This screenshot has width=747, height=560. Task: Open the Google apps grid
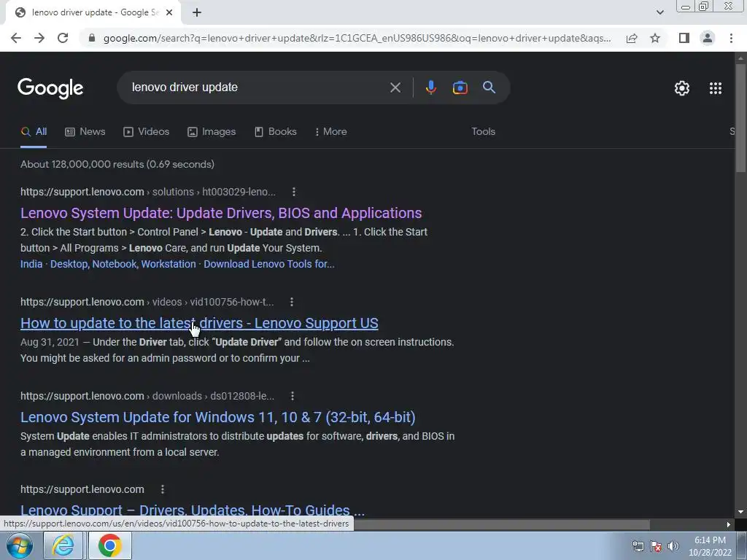point(716,88)
